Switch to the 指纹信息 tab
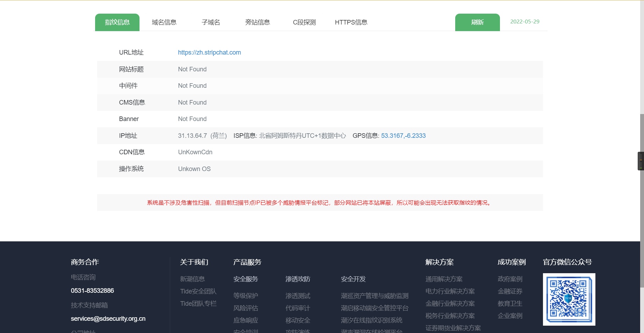The image size is (644, 333). point(117,22)
